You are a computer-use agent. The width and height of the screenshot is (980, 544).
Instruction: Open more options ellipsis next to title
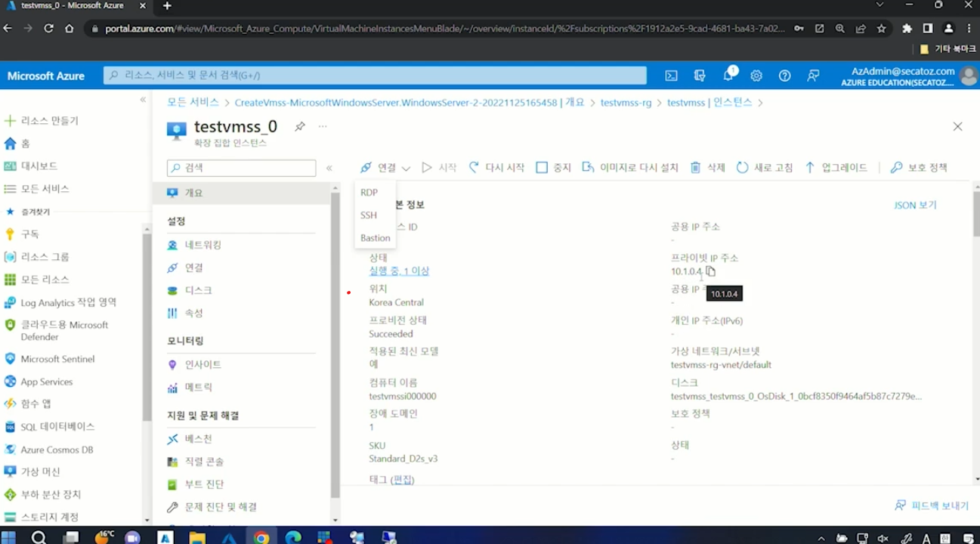coord(323,126)
